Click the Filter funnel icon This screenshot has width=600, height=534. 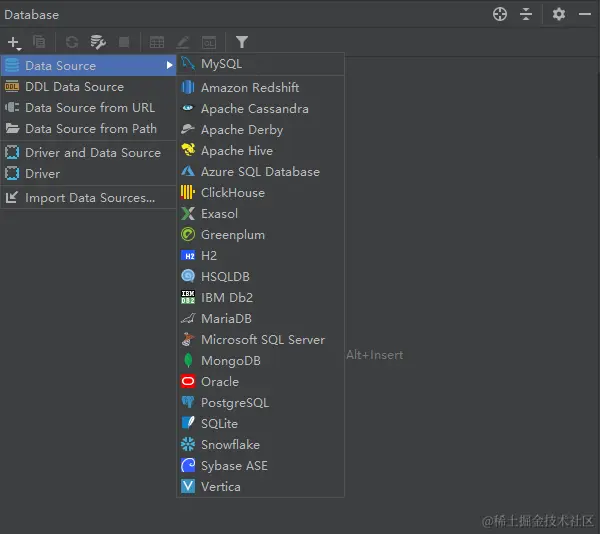point(242,42)
